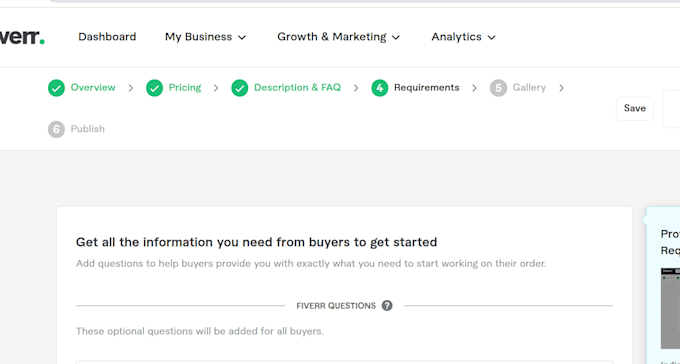Switch to the Overview step

(93, 88)
